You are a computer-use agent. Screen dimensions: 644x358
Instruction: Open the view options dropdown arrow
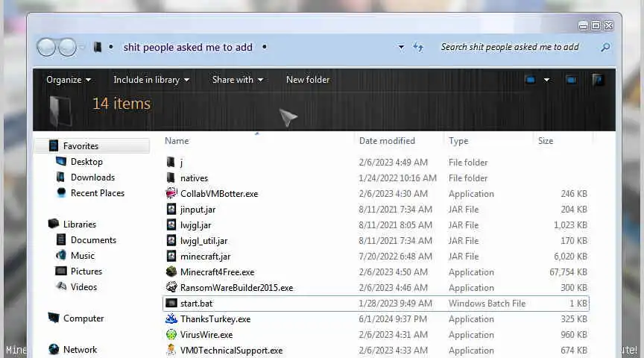546,80
